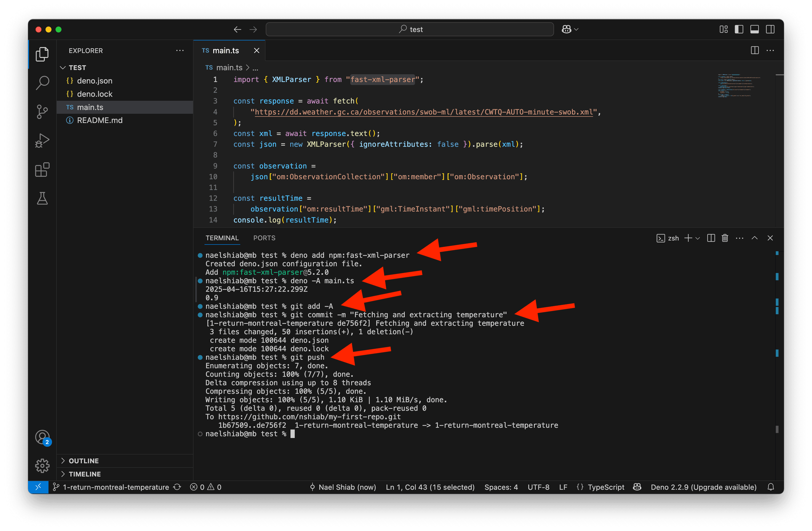Change end of line via LF
Image resolution: width=812 pixels, height=531 pixels.
pyautogui.click(x=563, y=487)
